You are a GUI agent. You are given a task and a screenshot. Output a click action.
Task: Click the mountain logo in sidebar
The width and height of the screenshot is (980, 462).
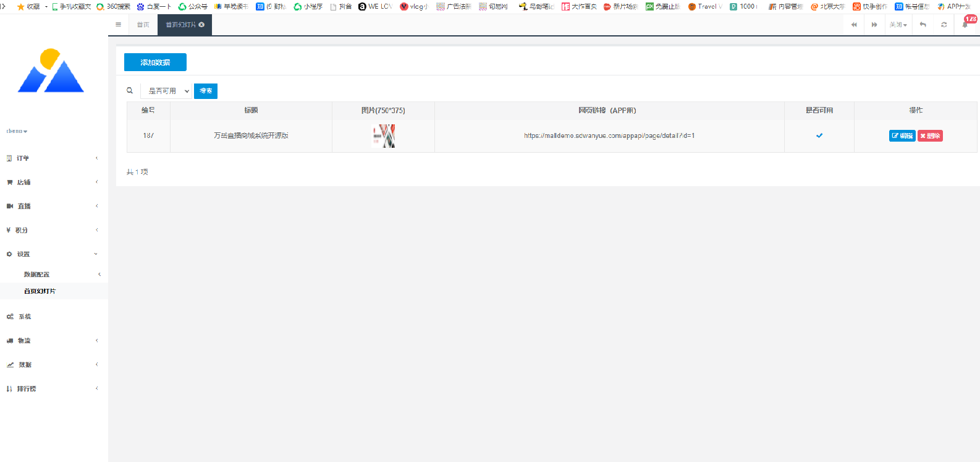tap(51, 71)
